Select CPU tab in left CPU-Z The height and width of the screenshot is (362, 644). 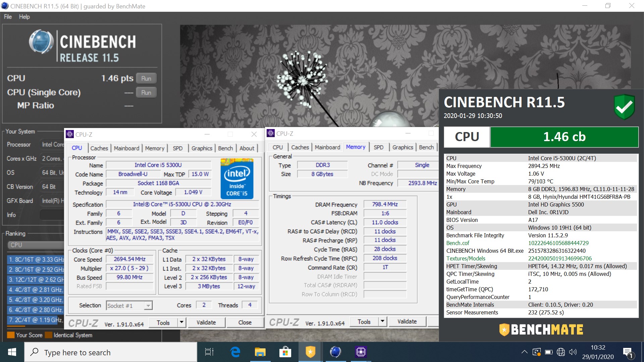(77, 148)
